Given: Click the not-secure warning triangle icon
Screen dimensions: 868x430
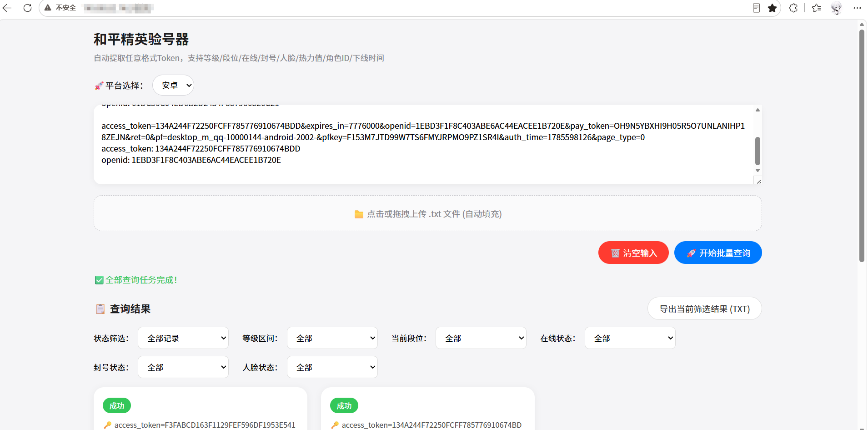Looking at the screenshot, I should tap(48, 8).
